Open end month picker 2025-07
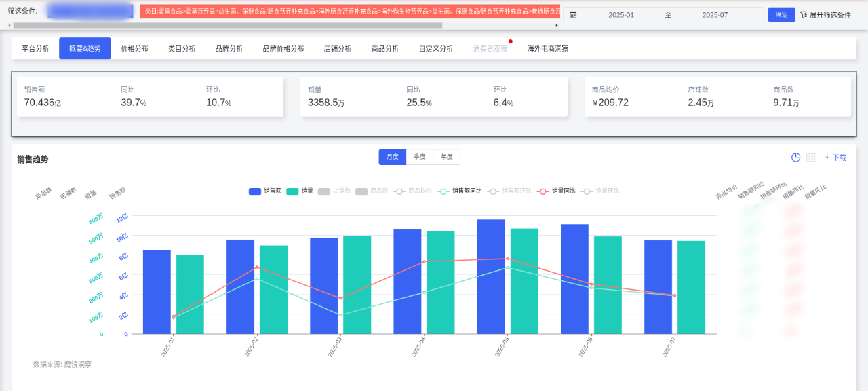The height and width of the screenshot is (391, 868). point(714,15)
